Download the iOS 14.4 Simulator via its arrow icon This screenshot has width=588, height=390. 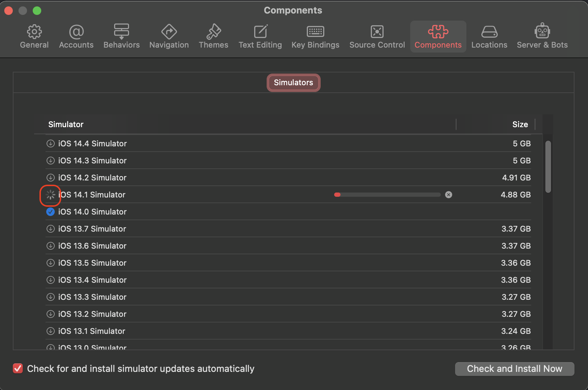[50, 143]
